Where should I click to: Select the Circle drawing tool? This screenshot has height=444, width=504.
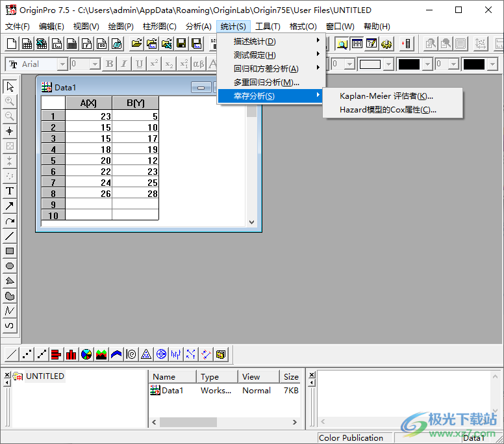click(10, 266)
